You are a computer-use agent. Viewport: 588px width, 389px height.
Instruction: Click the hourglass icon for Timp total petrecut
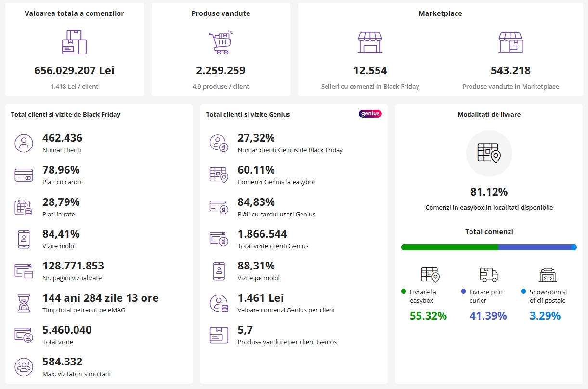coord(24,303)
